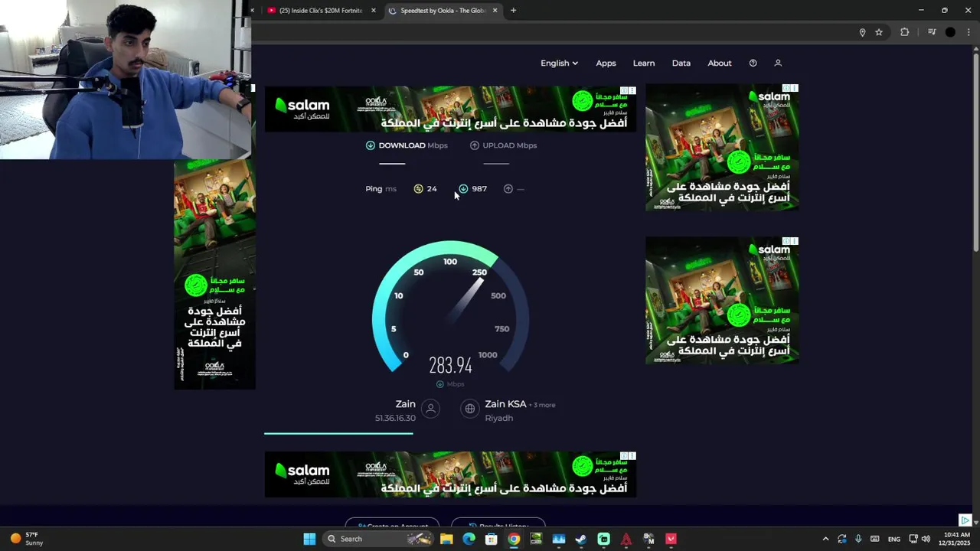Click the microphone tray icon

tap(858, 539)
